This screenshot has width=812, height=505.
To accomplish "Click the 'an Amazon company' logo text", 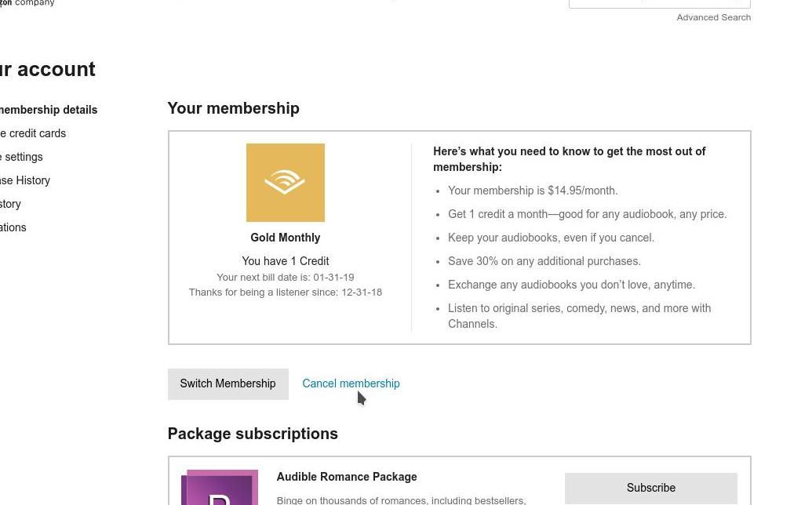I will [27, 3].
